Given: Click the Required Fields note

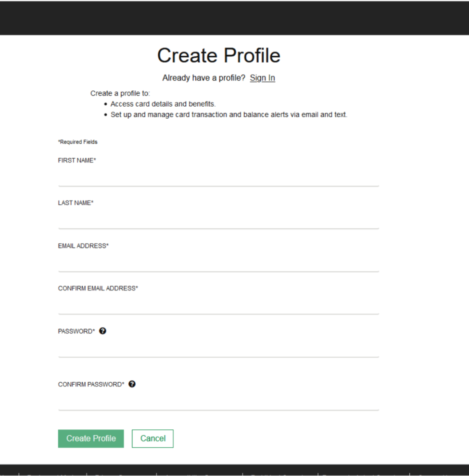Looking at the screenshot, I should pos(78,142).
